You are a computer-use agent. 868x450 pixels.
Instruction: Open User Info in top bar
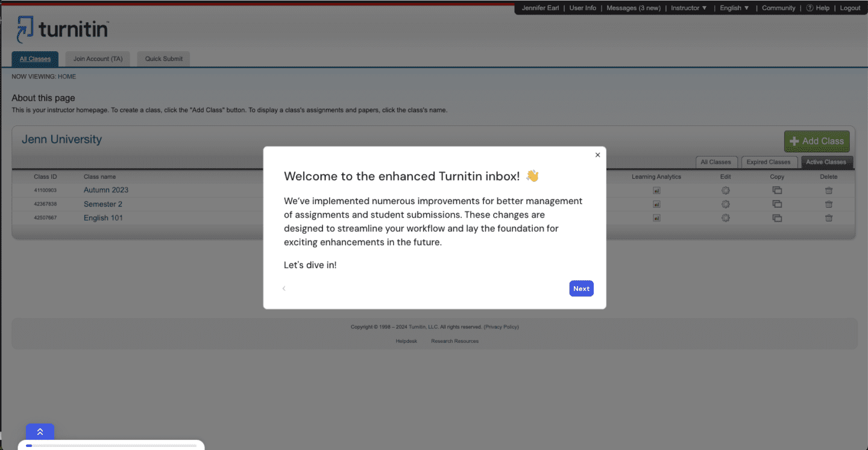(582, 8)
